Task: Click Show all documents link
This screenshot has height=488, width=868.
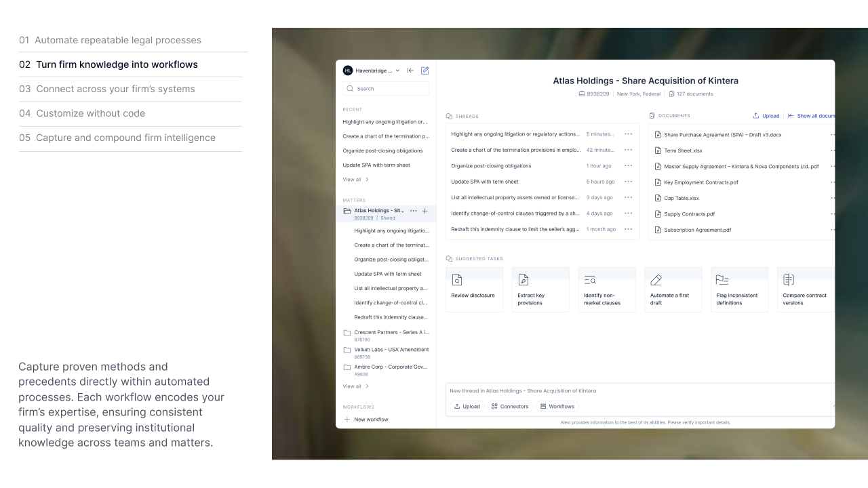Action: 811,116
